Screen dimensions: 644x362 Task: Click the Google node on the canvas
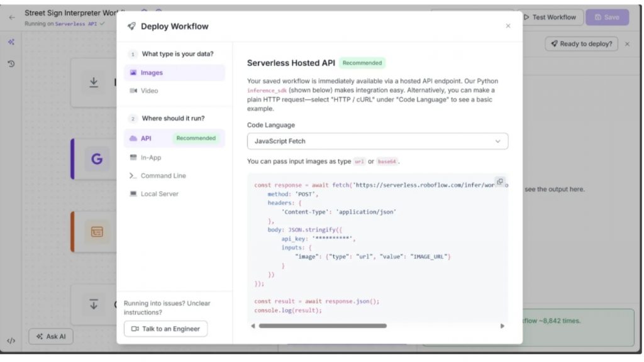click(96, 159)
